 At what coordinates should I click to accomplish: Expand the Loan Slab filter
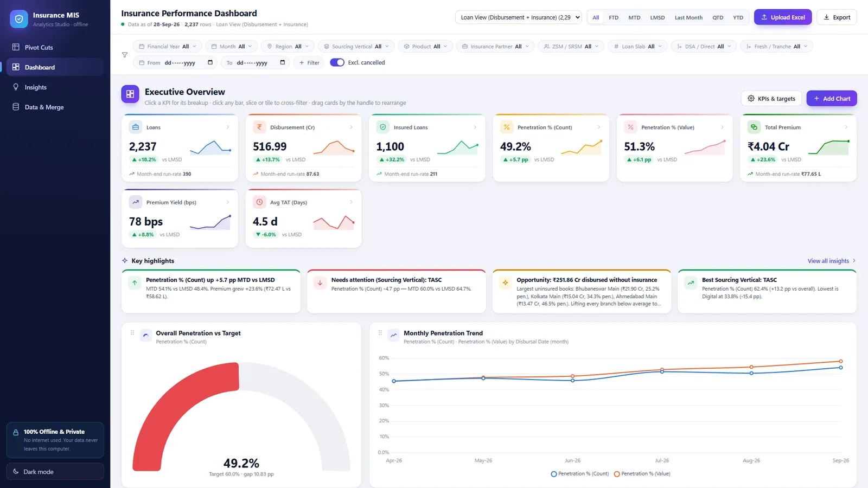coord(637,47)
